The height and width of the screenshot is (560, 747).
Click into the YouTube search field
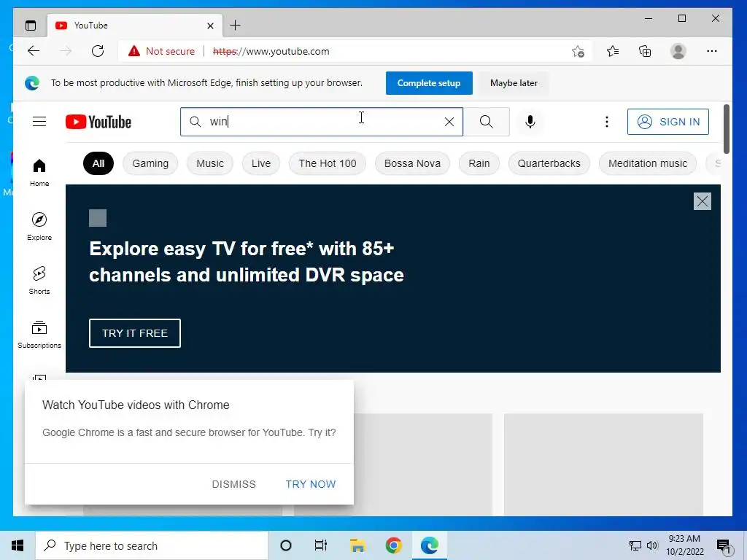322,122
